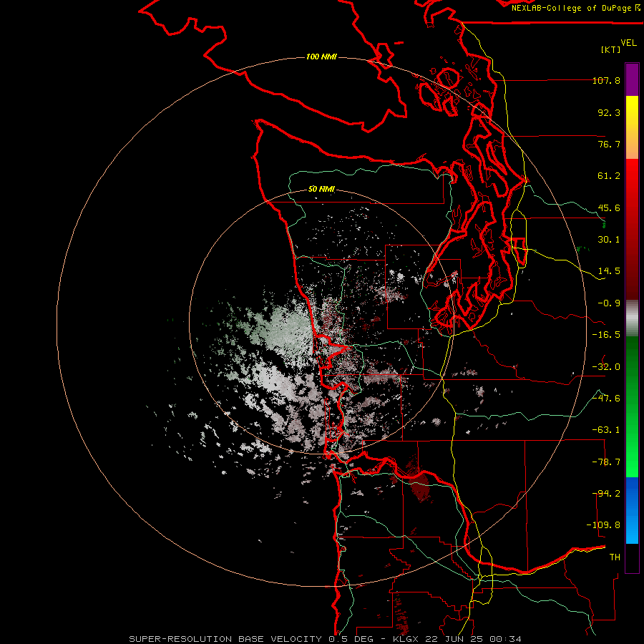Click the -32.0 velocity scale value
This screenshot has height=644, width=644.
pyautogui.click(x=606, y=367)
